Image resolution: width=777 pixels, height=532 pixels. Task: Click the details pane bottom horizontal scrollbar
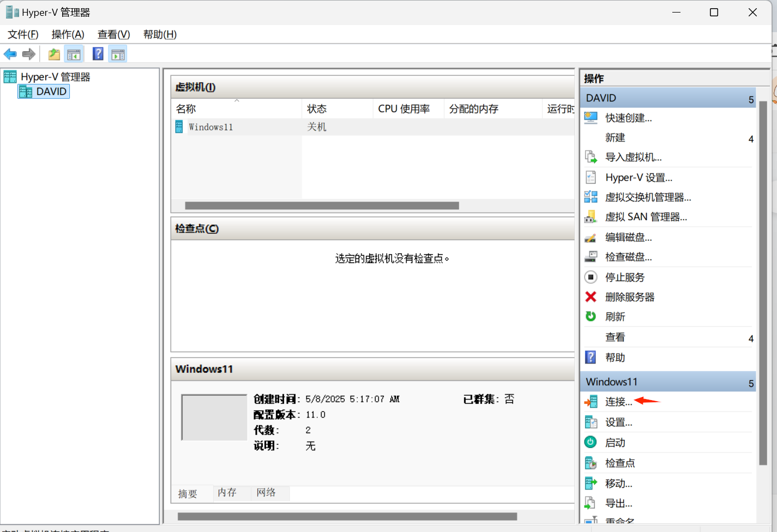pos(347,516)
